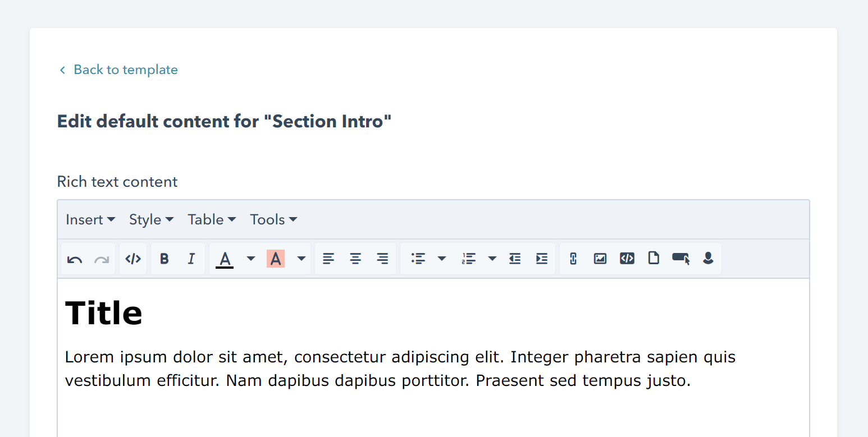Toggle bold formatting
Screen dimensions: 868x437
point(164,259)
